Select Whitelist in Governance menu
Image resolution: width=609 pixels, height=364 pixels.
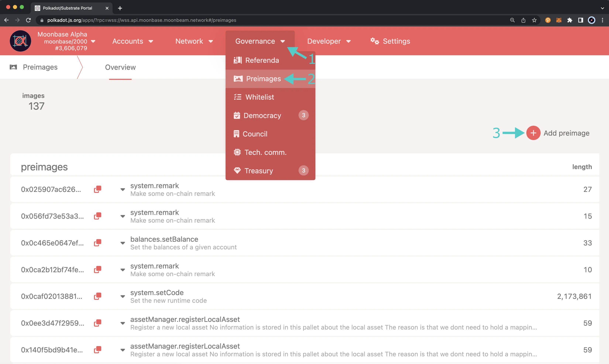click(x=270, y=97)
